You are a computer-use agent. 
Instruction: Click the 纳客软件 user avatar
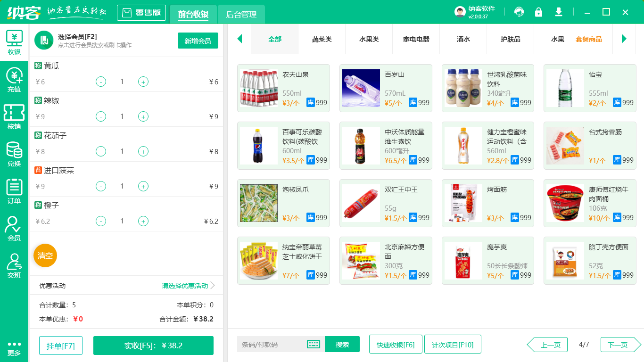coord(460,12)
